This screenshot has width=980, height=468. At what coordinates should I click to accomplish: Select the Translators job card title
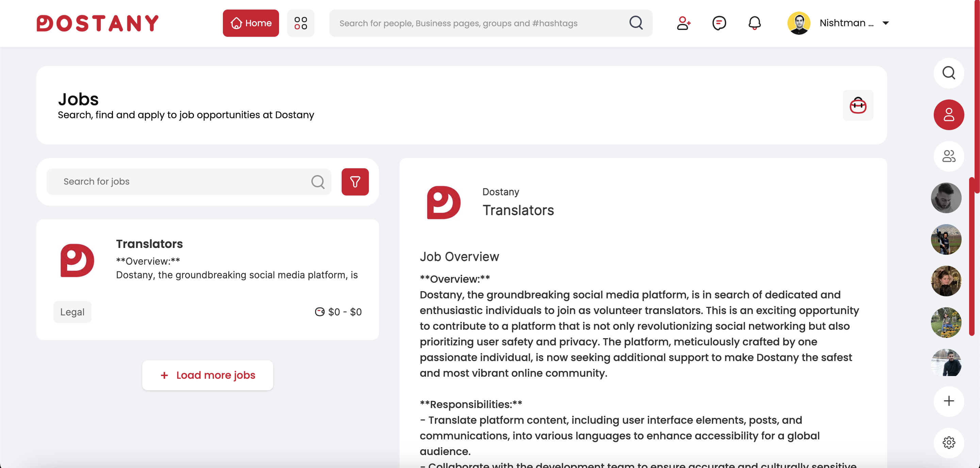pyautogui.click(x=149, y=244)
